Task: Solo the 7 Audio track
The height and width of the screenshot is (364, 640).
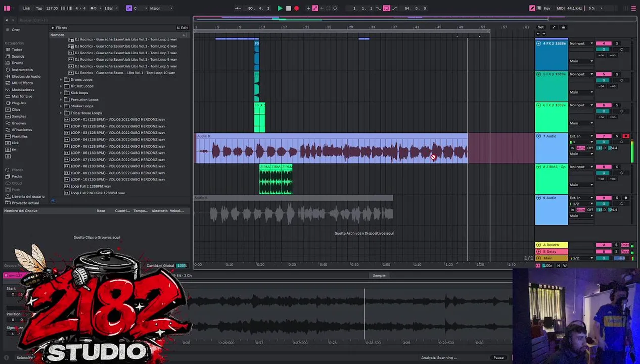Action: click(x=617, y=136)
